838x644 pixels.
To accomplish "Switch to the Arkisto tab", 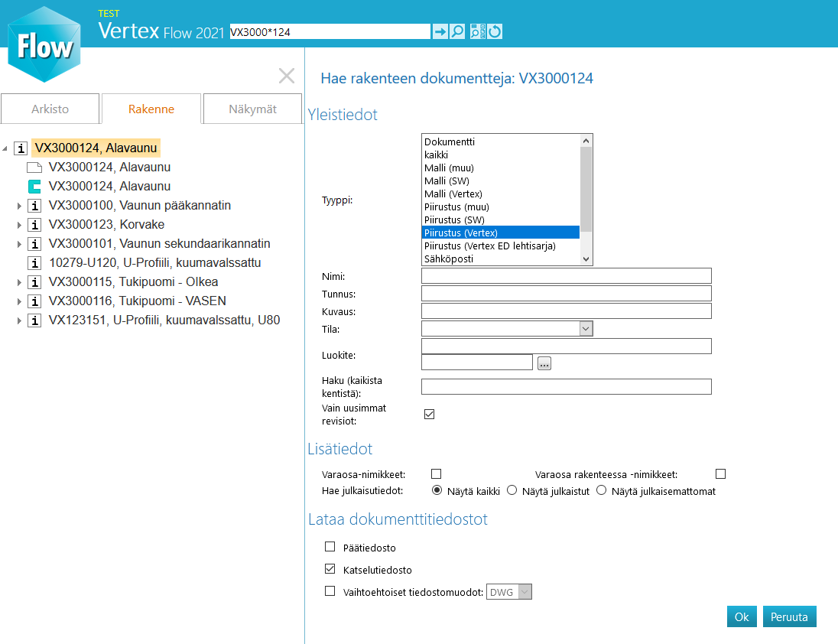I will (x=50, y=109).
